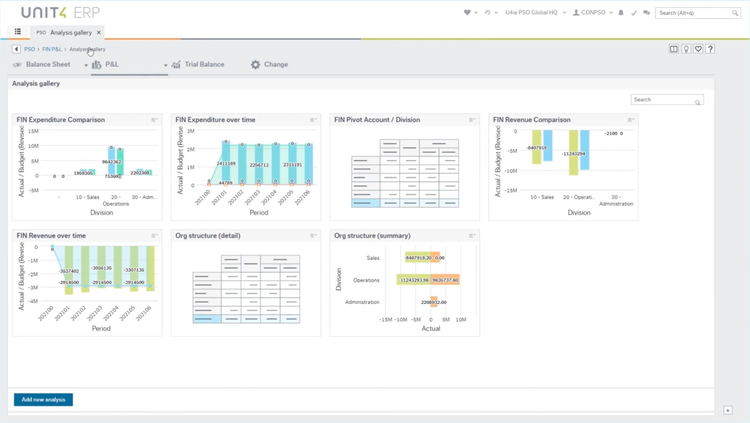Open the CONPSO user menu
Viewport: 750px width, 423px height.
click(x=593, y=12)
